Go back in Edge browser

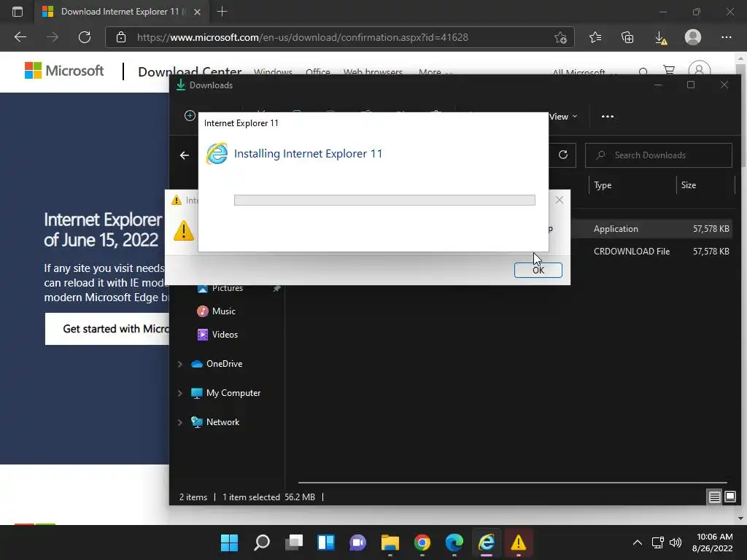point(20,37)
